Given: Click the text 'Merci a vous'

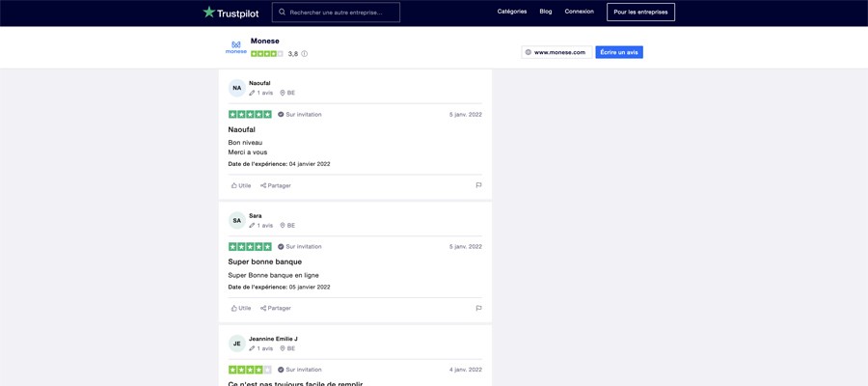Looking at the screenshot, I should [x=248, y=152].
